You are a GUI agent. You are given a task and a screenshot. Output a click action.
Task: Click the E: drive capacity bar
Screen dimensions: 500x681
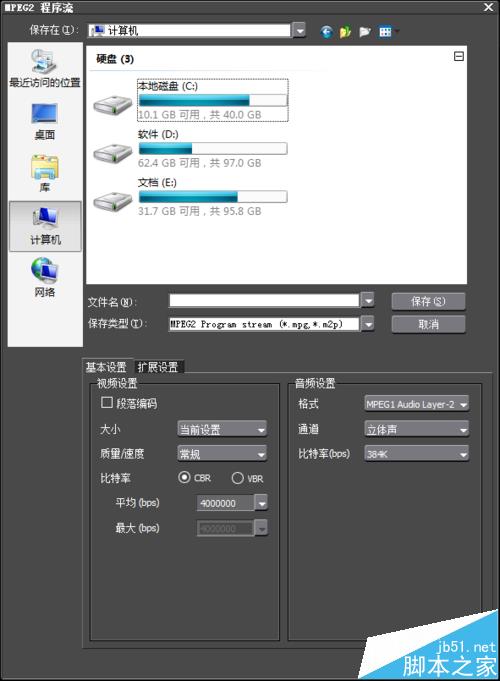(213, 197)
